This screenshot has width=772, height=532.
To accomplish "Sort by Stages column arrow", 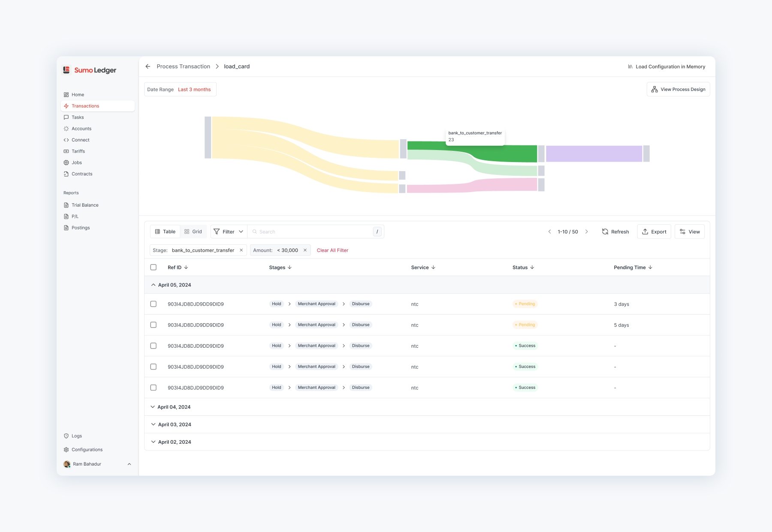I will pos(290,268).
